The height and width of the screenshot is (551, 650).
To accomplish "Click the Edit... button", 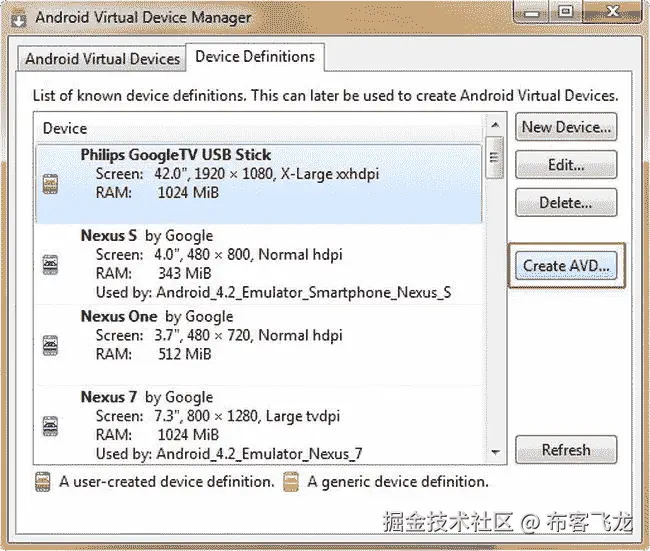I will pos(566,165).
